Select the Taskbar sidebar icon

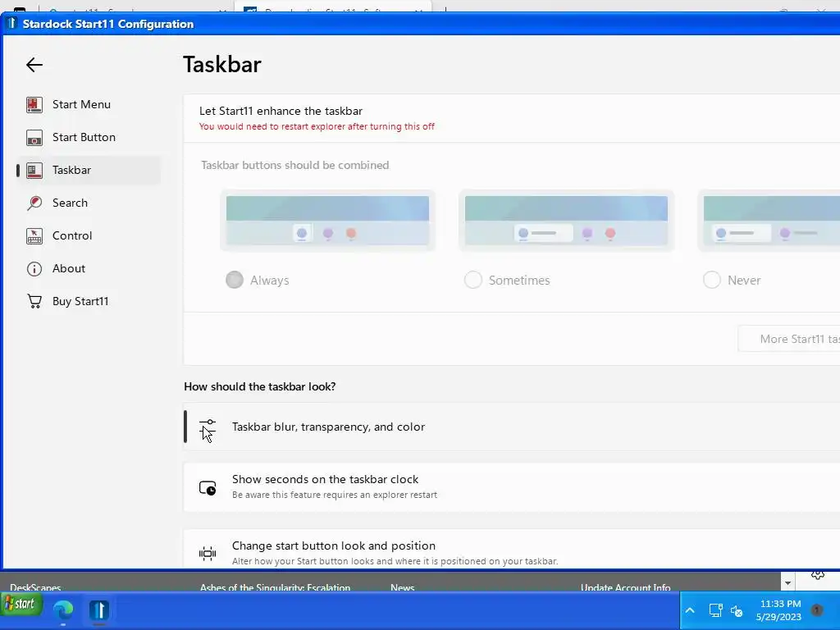click(34, 171)
